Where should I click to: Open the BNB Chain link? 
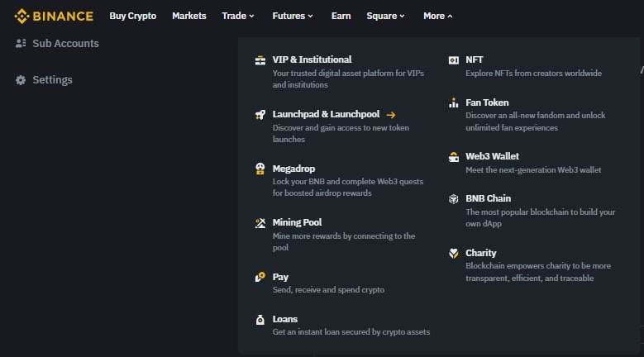tap(488, 198)
